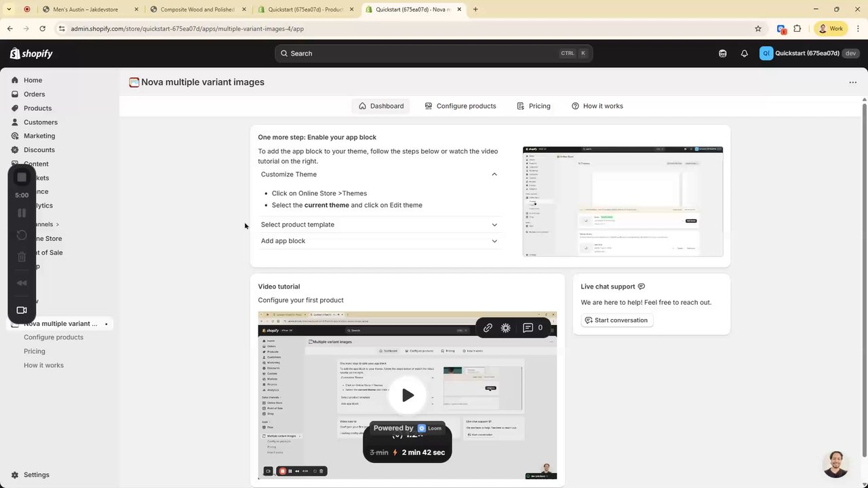Open a new browser tab
Image resolution: width=868 pixels, height=488 pixels.
[x=475, y=10]
